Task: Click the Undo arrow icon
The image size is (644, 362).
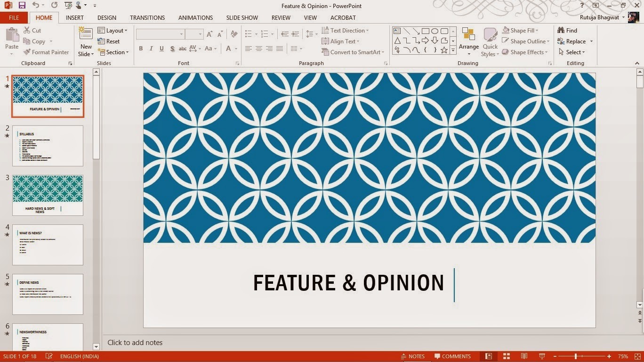Action: pos(36,5)
